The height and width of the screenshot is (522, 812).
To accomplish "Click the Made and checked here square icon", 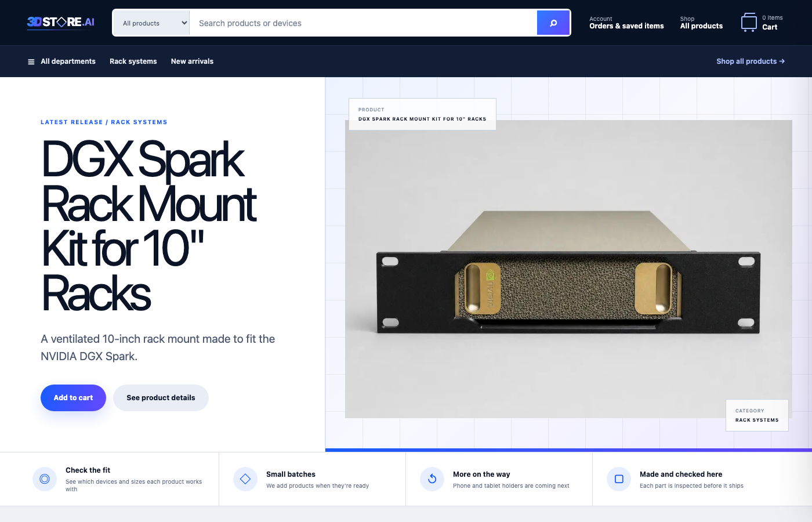I will pyautogui.click(x=619, y=479).
